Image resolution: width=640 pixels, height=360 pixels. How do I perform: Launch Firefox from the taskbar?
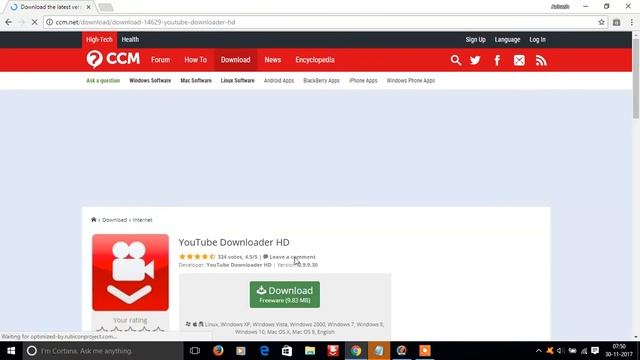point(218,351)
